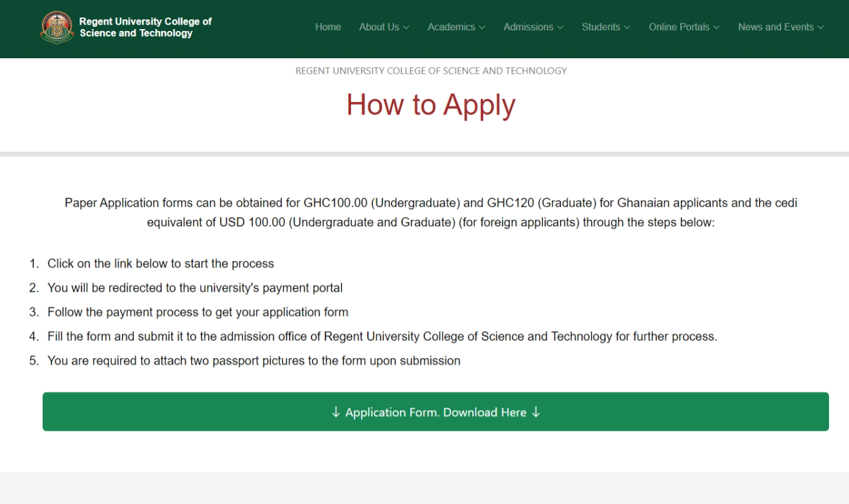Click the Application Form Download Here button
This screenshot has width=849, height=504.
pos(435,412)
